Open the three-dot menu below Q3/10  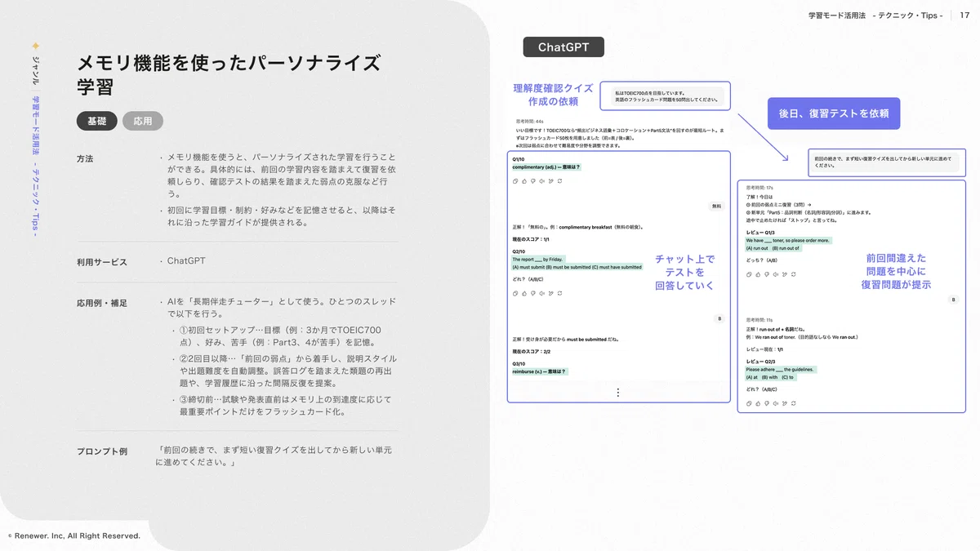tap(617, 393)
